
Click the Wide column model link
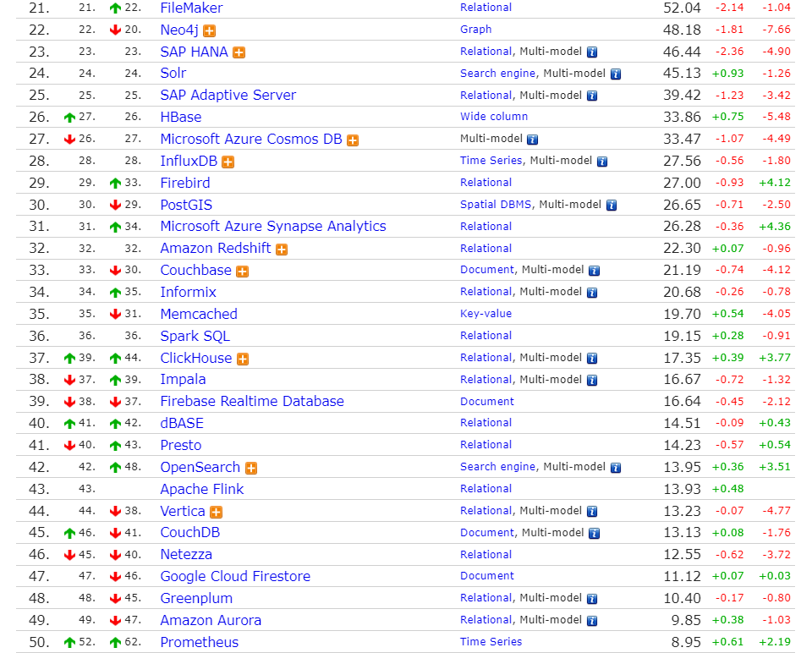(x=494, y=117)
